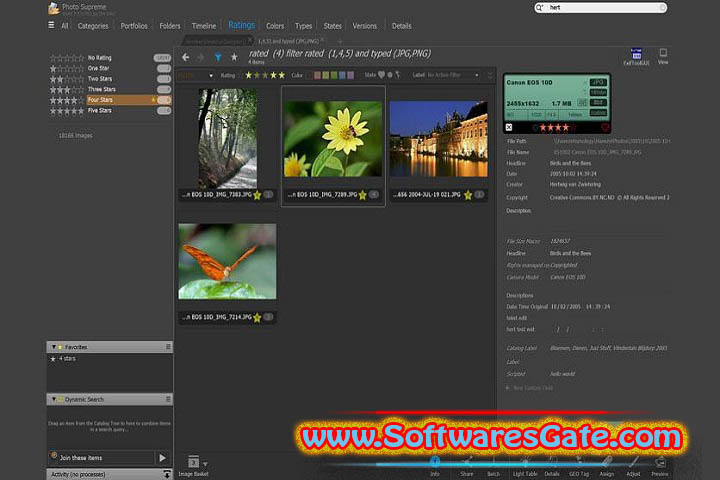
Task: Open the hamburger menu beside the All tab
Action: point(51,25)
